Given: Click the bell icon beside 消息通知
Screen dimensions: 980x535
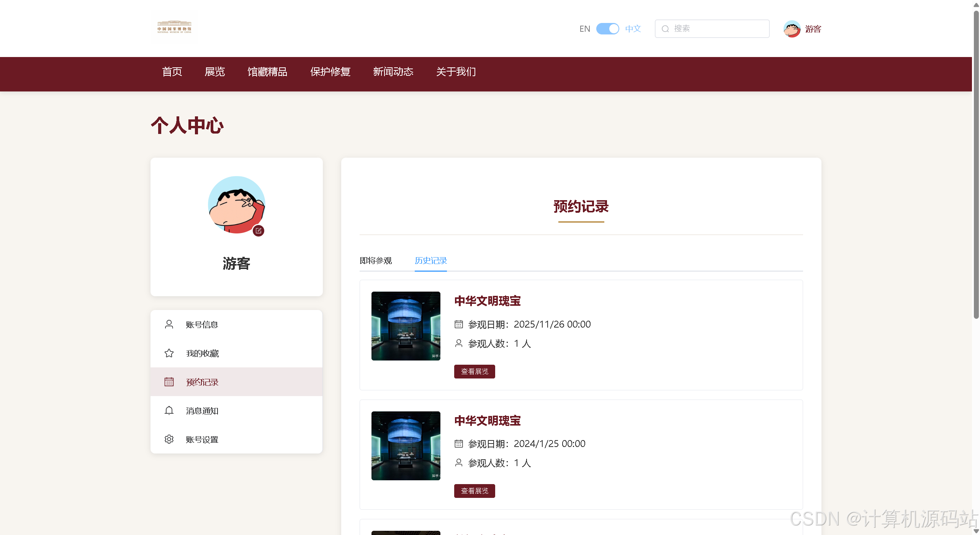Looking at the screenshot, I should coord(169,410).
